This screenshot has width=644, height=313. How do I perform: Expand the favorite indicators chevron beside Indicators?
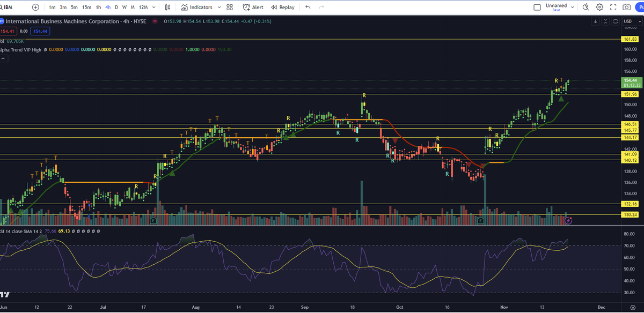click(x=218, y=8)
